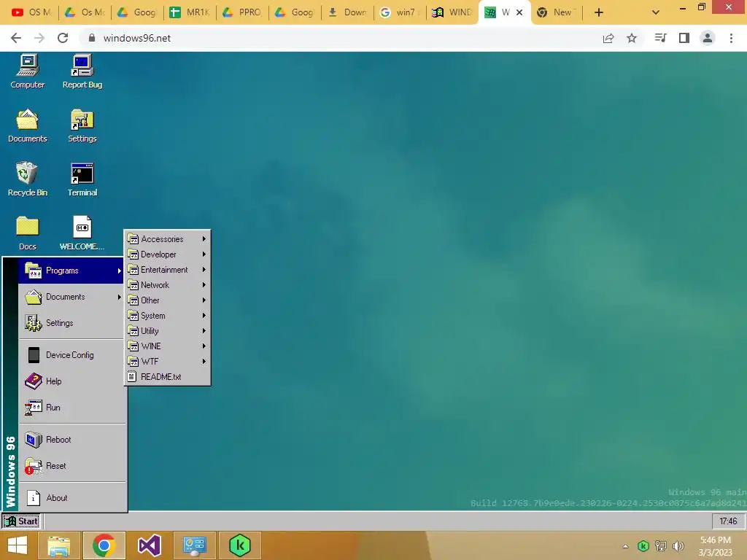
Task: Open the WELCOME markdown file icon
Action: click(82, 233)
